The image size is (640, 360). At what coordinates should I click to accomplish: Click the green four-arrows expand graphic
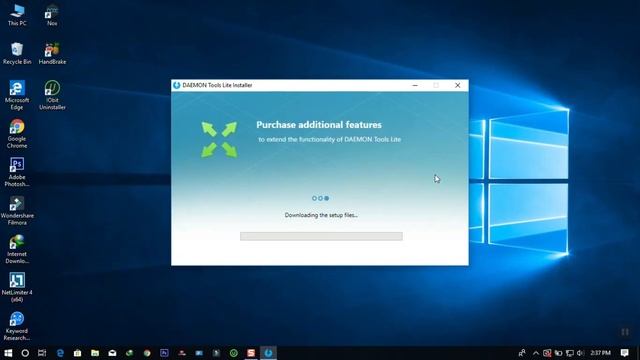(x=219, y=140)
